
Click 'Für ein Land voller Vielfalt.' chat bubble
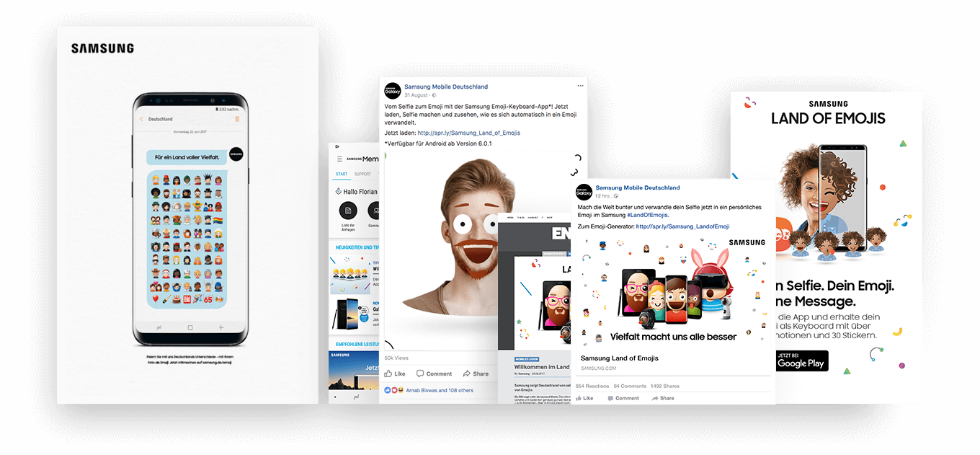[187, 156]
